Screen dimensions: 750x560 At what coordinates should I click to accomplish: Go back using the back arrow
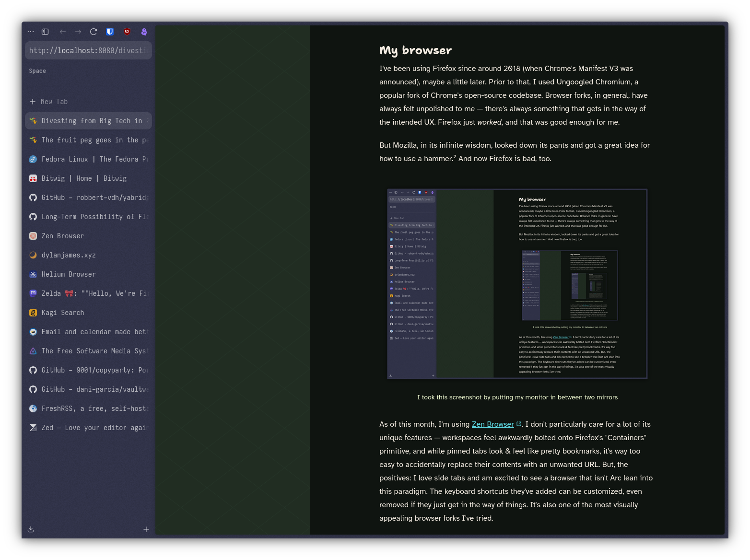(62, 32)
